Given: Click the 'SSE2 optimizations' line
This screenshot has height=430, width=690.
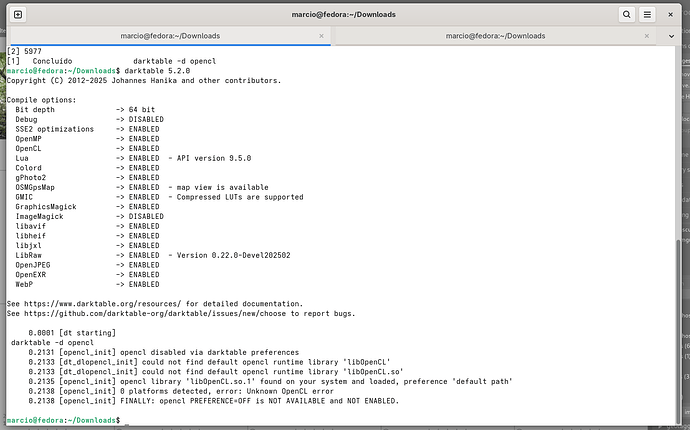Looking at the screenshot, I should [87, 129].
